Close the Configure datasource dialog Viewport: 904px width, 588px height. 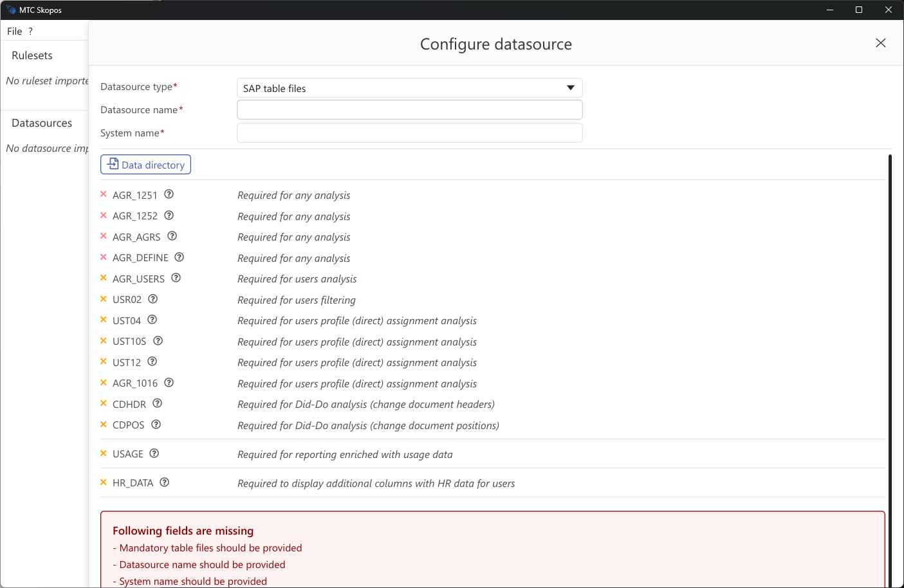(880, 43)
